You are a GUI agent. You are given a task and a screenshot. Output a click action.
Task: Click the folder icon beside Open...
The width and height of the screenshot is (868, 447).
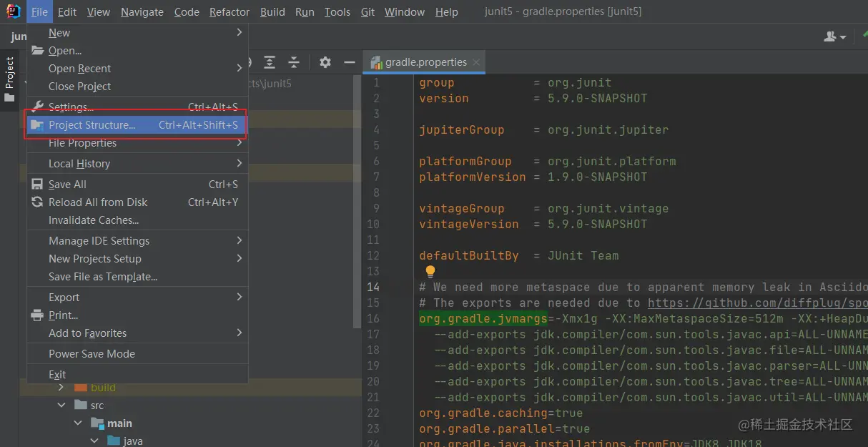[x=37, y=51]
